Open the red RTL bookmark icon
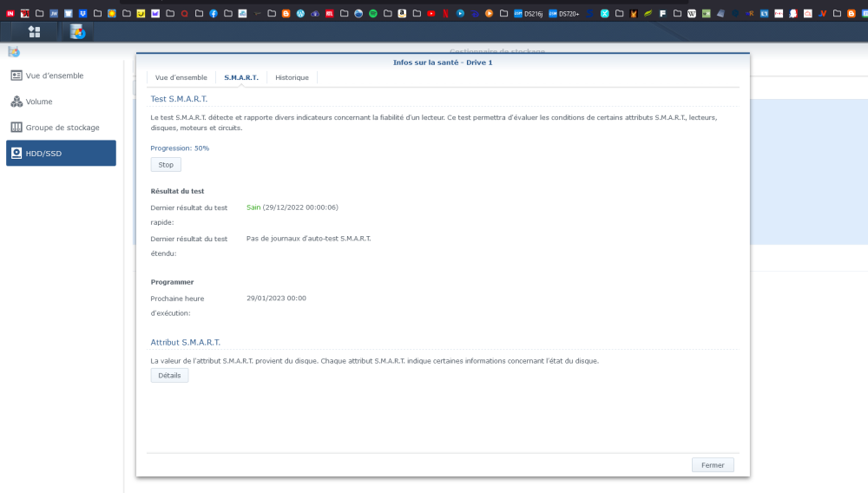Screen dimensions: 868x493 (x=329, y=14)
